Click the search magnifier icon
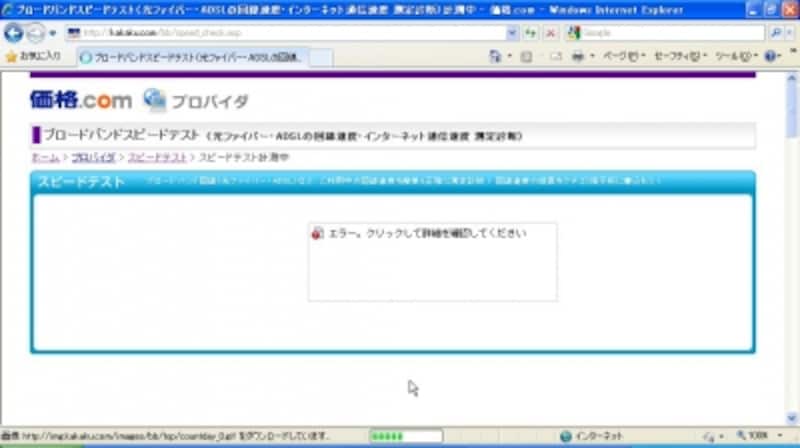This screenshot has height=448, width=800. pos(776,33)
